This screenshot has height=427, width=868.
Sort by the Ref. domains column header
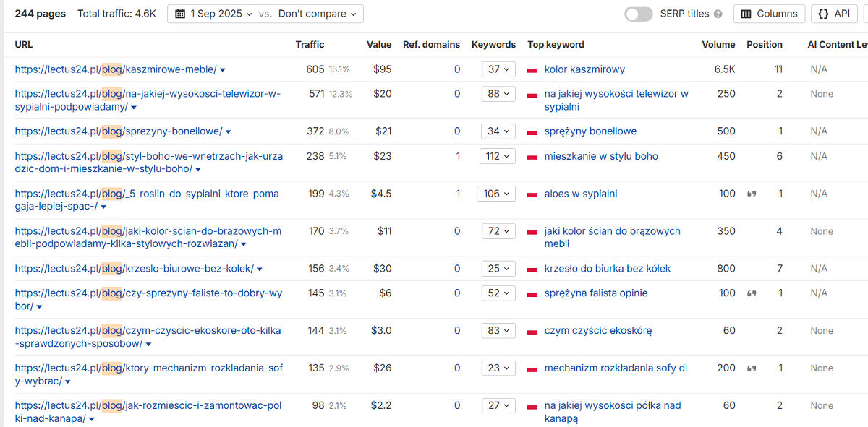pos(431,45)
